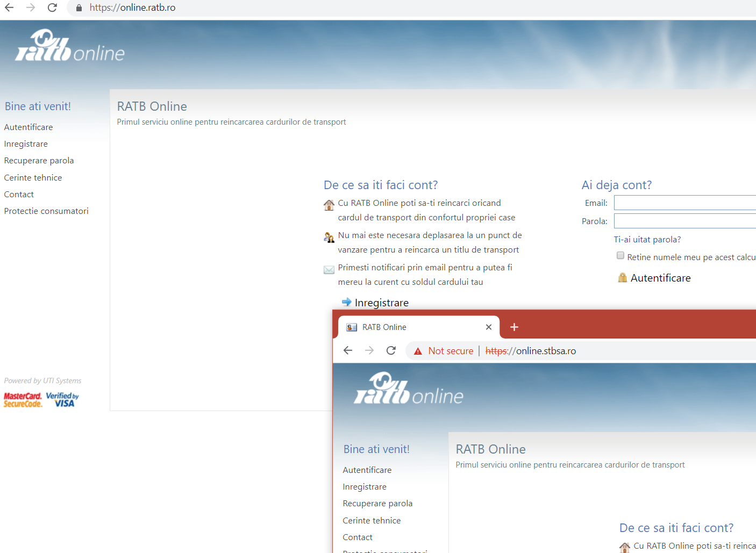Click the online.stbsa.ro address text
This screenshot has height=553, width=756.
click(531, 351)
